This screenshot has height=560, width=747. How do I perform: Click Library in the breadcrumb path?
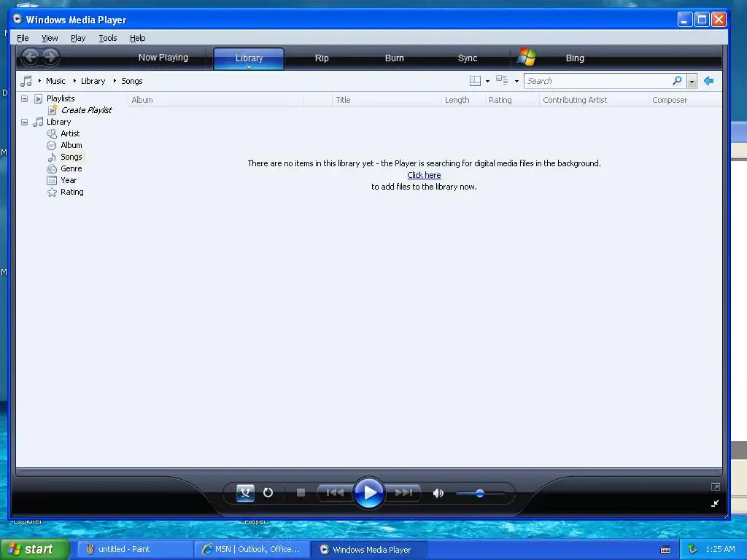click(93, 81)
